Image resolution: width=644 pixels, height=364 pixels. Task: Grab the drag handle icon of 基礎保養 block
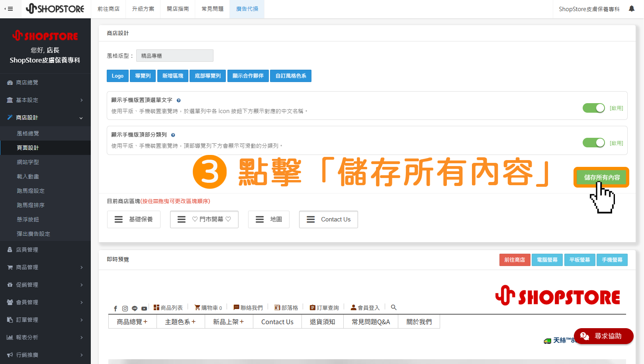pyautogui.click(x=119, y=219)
